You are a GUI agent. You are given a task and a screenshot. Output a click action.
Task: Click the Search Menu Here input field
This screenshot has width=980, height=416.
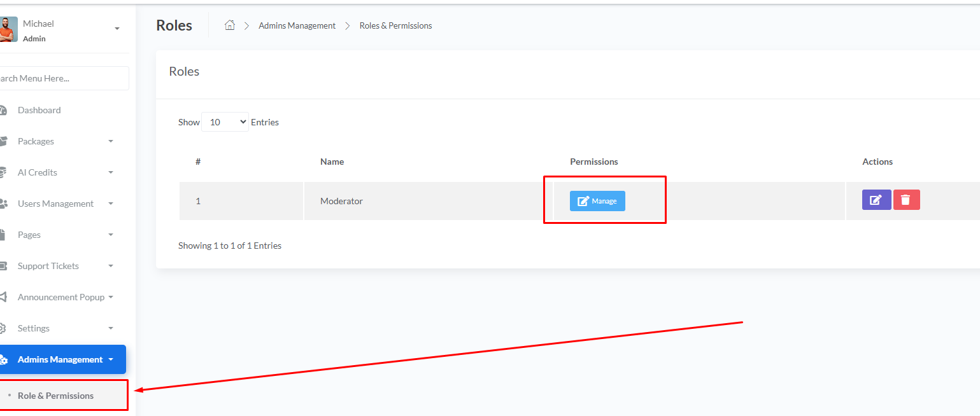pos(62,78)
